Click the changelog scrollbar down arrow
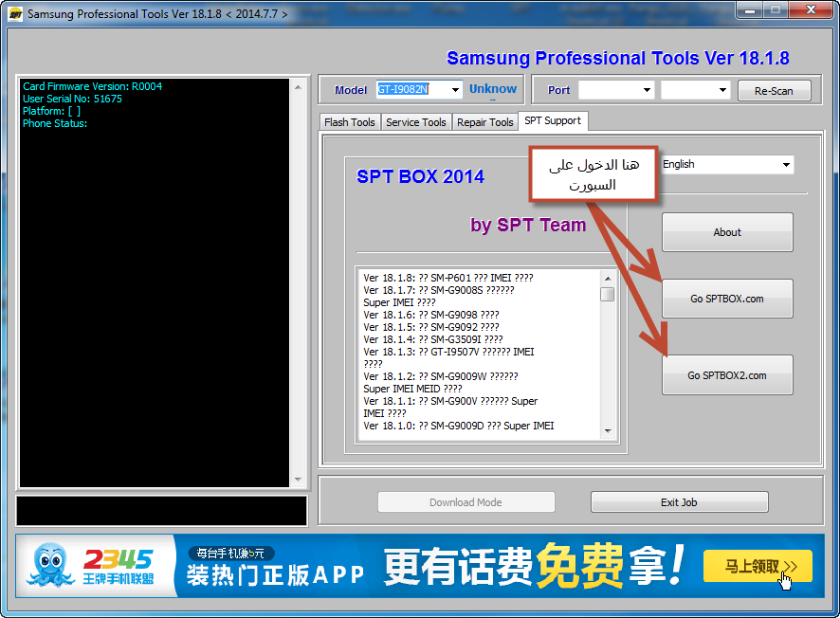Screen dimensions: 840x618 pyautogui.click(x=608, y=431)
